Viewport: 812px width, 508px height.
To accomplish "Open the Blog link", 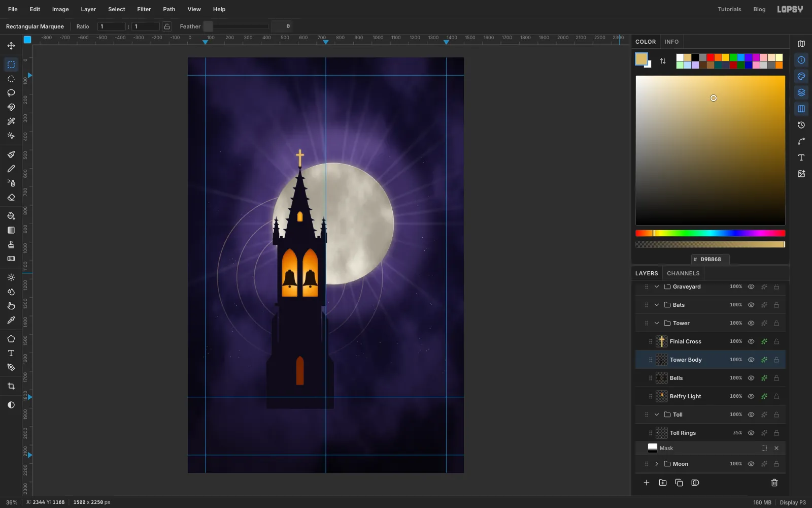I will coord(759,9).
